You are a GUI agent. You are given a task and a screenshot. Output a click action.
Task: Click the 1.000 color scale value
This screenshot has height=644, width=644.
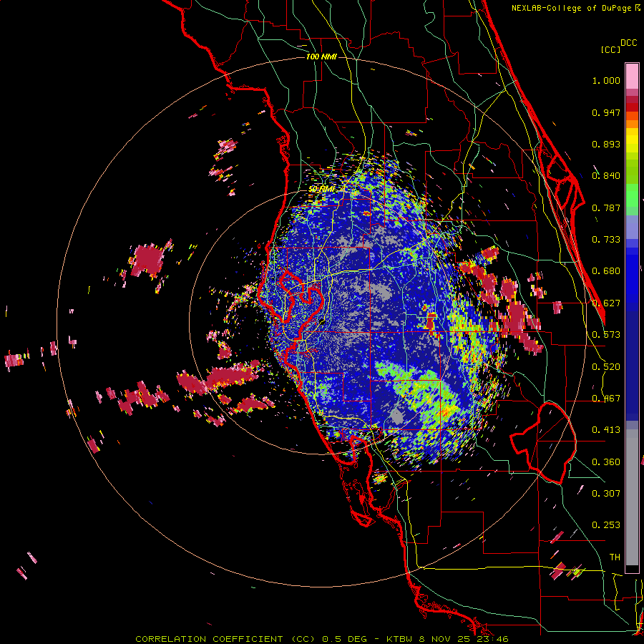[606, 80]
